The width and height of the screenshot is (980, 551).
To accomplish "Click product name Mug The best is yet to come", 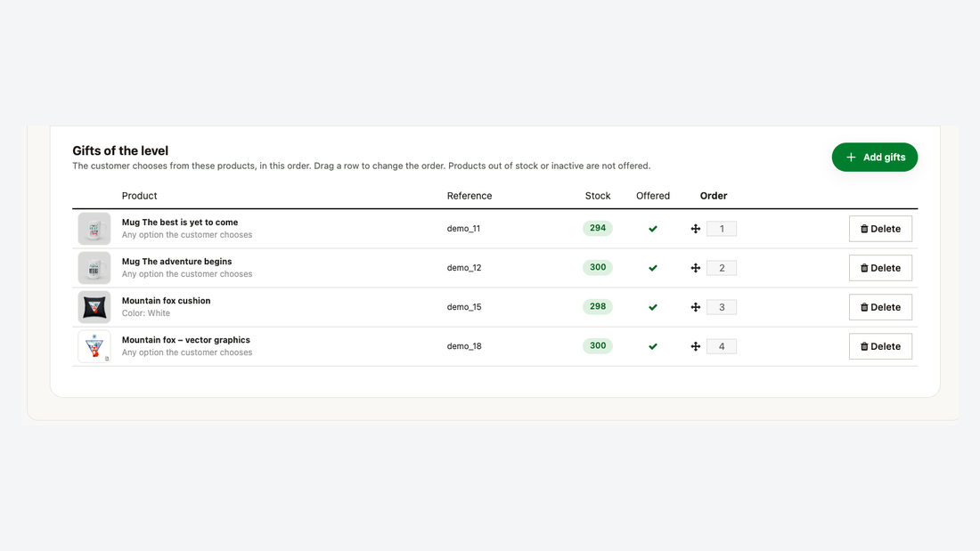I will click(180, 223).
